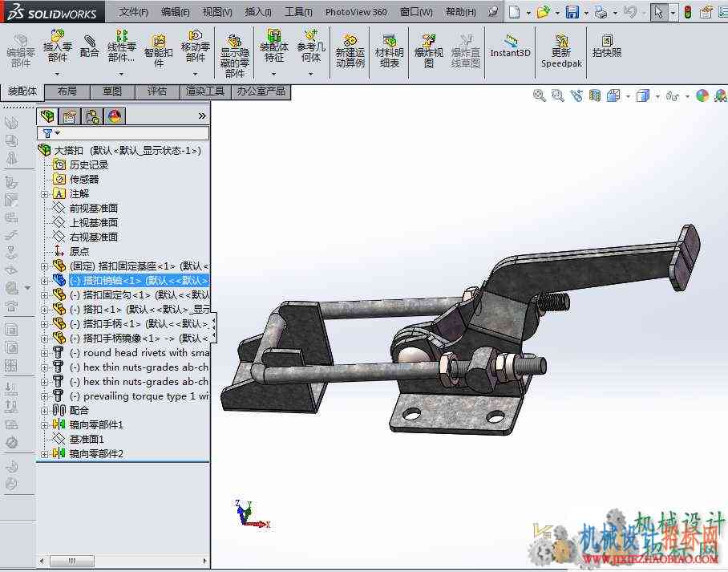The image size is (728, 572).
Task: Switch to the Sketch (草图) tab
Action: [112, 91]
